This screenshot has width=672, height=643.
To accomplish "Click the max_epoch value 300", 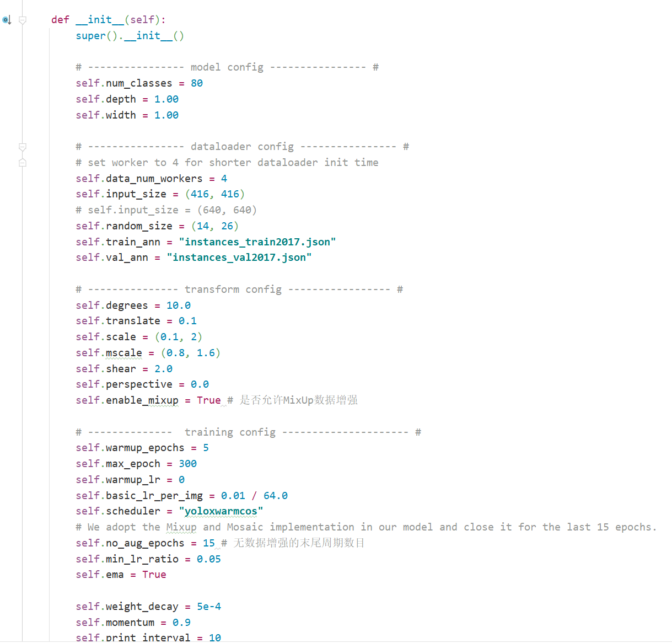I will (187, 463).
